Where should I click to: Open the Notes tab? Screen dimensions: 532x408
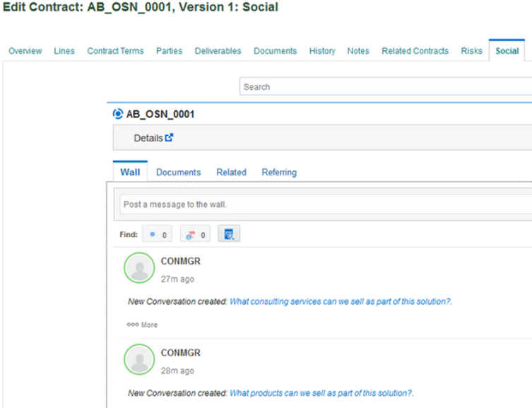click(x=358, y=51)
